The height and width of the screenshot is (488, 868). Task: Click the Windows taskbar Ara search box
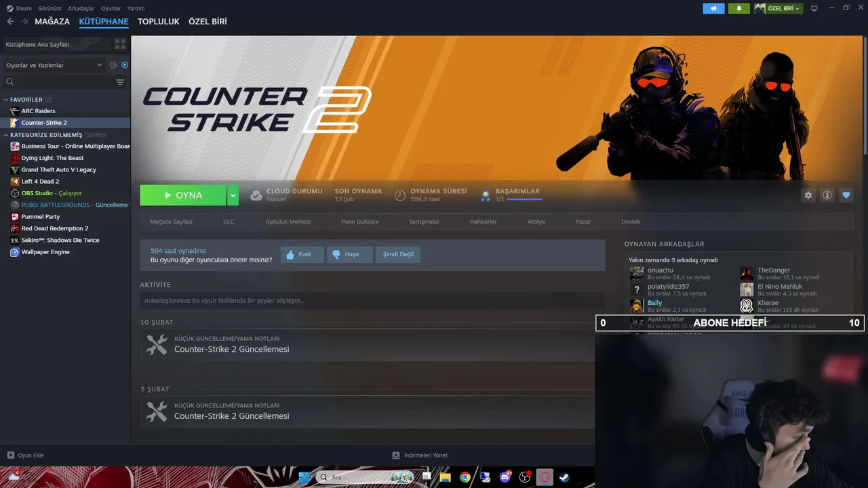tap(366, 477)
